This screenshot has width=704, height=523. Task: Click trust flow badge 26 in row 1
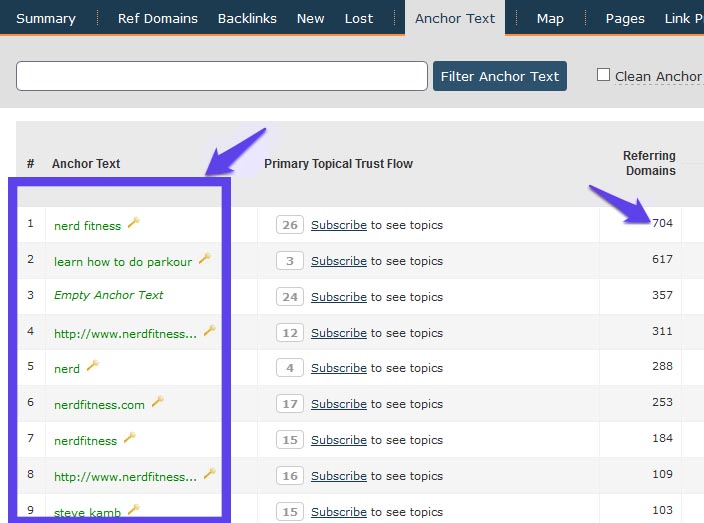coord(290,225)
